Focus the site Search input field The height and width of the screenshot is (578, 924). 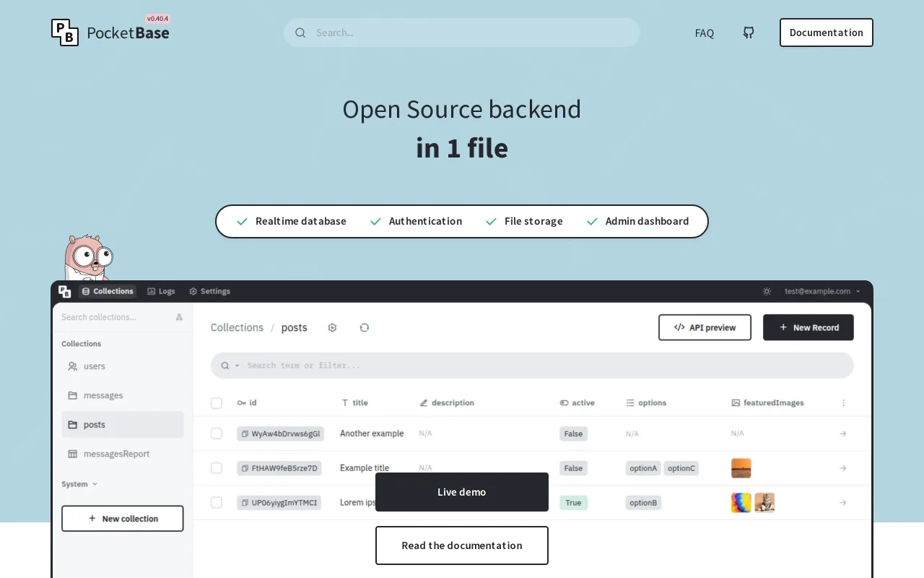pyautogui.click(x=462, y=33)
